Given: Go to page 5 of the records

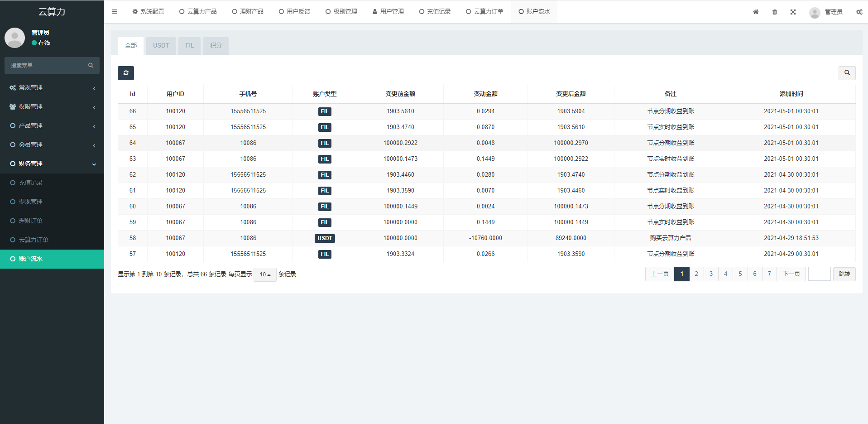Looking at the screenshot, I should (740, 274).
